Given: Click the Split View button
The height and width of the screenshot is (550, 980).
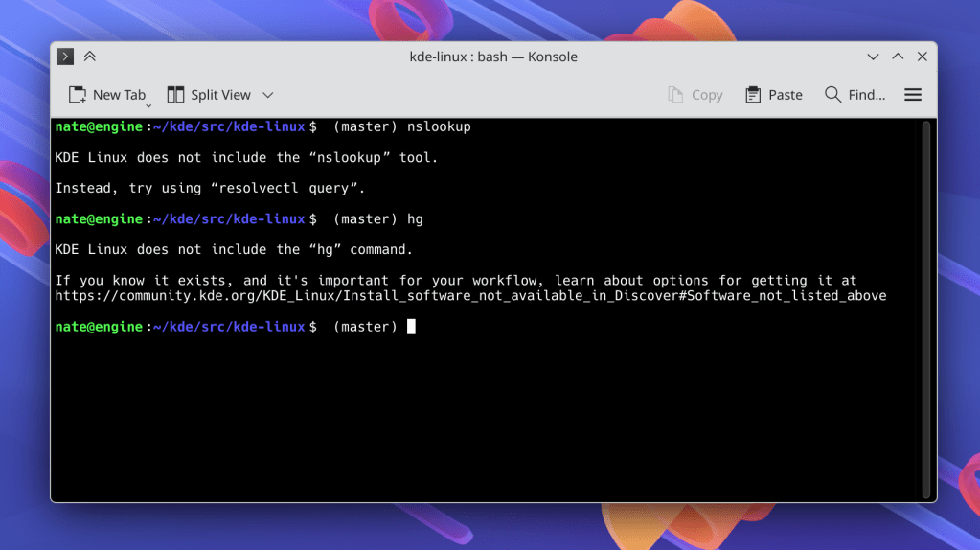Looking at the screenshot, I should tap(209, 94).
